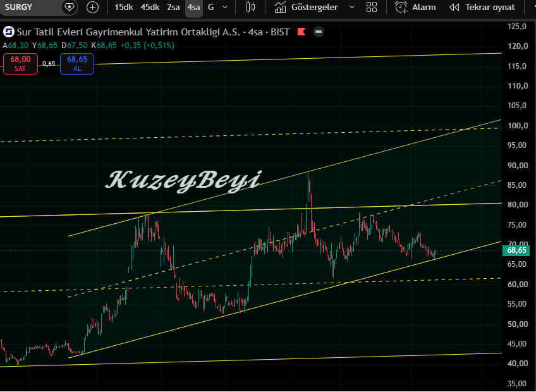Click the 0,65 spread value
Viewport: 536px width, 392px height.
pos(49,64)
